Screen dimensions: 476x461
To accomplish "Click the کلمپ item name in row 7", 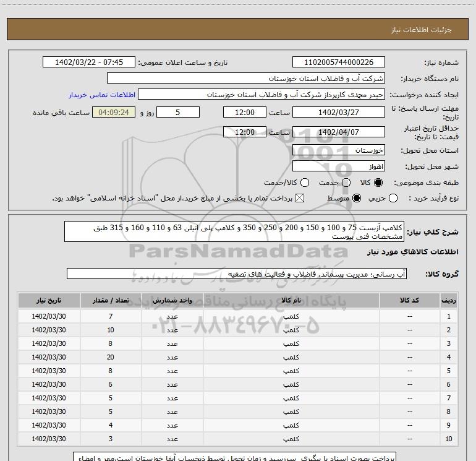I will pyautogui.click(x=291, y=398).
